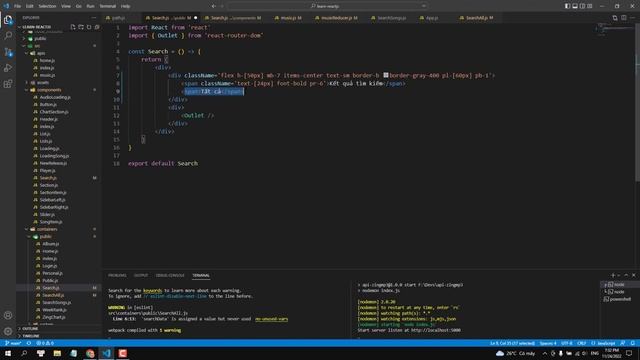
Task: Open Run and Debug view
Action: (x=8, y=68)
